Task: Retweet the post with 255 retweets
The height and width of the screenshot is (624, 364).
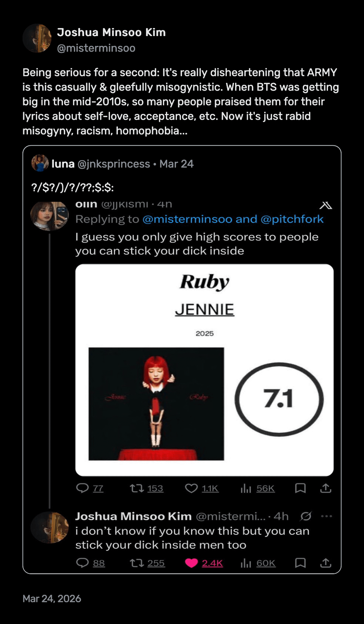Action: click(135, 563)
